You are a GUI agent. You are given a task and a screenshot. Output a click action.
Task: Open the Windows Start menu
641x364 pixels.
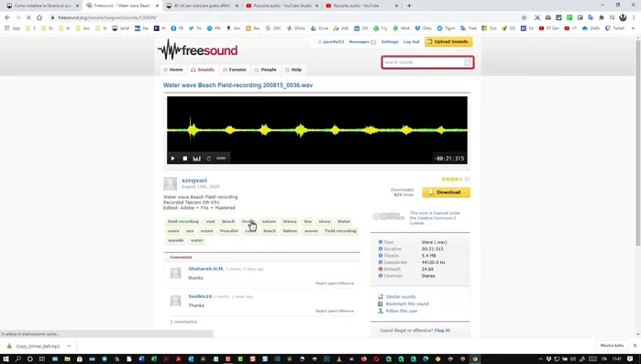click(x=6, y=359)
